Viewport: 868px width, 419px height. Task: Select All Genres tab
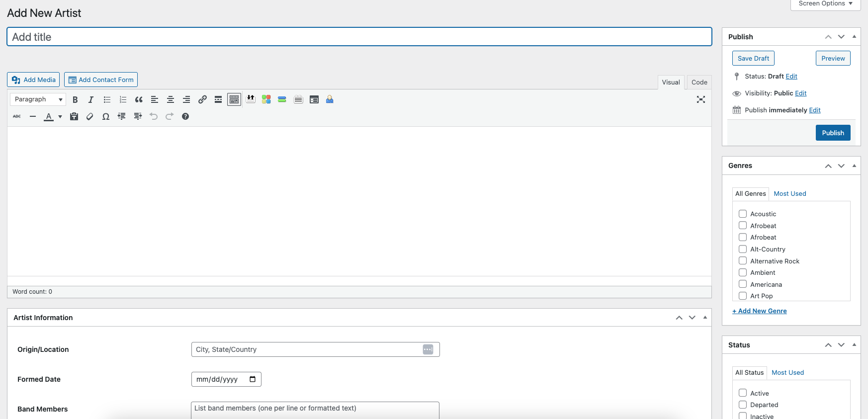(x=751, y=194)
